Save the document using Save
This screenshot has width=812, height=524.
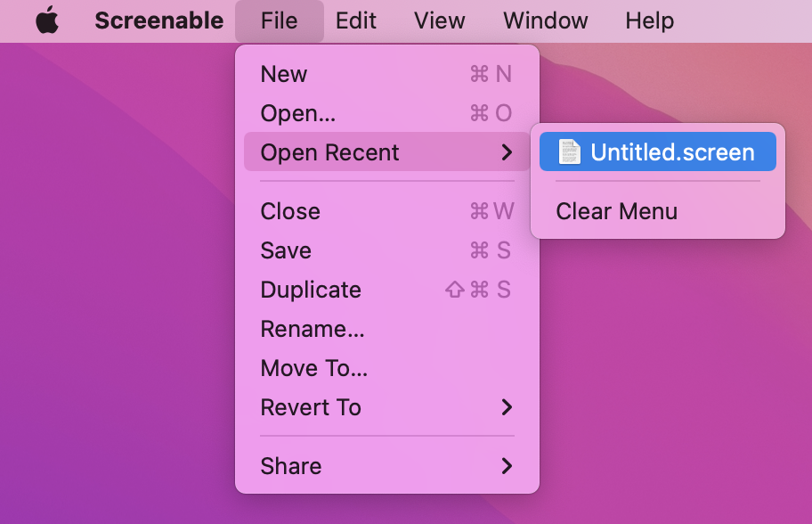point(286,250)
